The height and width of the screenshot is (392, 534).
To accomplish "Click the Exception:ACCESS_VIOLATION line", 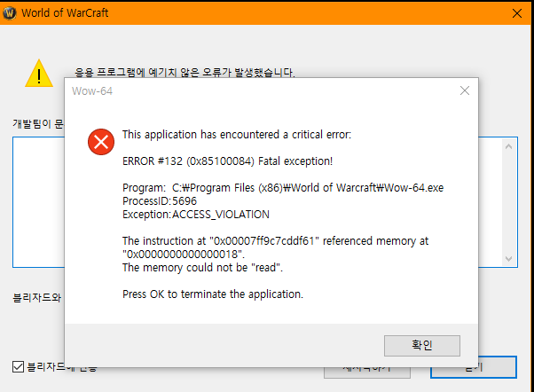I will [195, 214].
